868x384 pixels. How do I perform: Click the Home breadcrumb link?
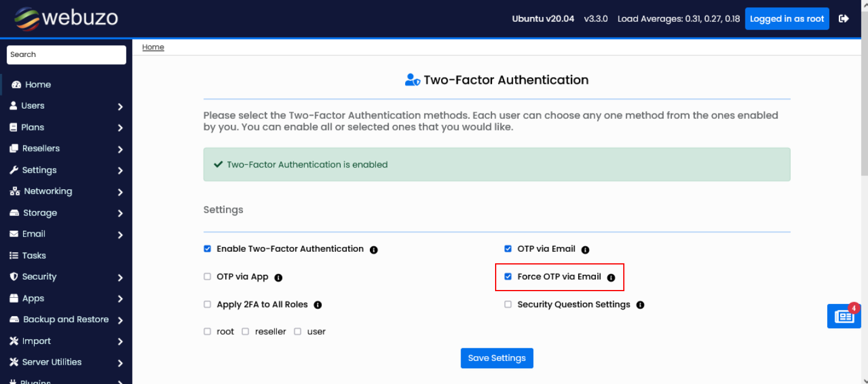click(x=153, y=47)
